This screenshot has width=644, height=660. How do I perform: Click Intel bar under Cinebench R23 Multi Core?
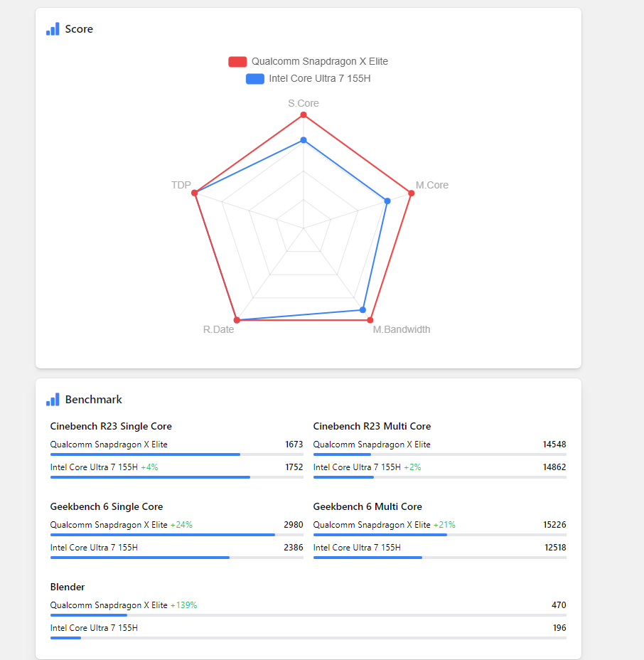click(x=440, y=477)
